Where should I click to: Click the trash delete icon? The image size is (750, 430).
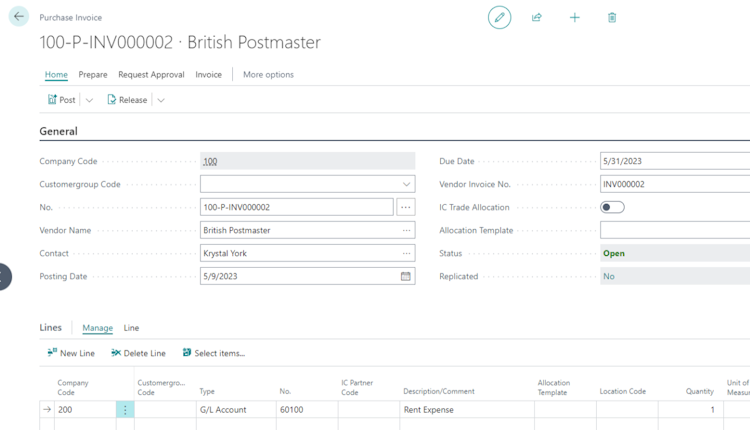612,17
